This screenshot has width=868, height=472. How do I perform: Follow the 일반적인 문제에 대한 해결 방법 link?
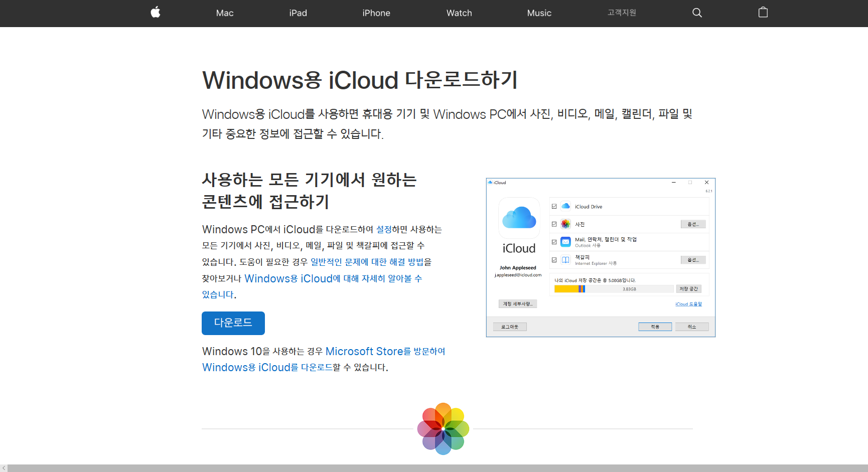pos(367,262)
